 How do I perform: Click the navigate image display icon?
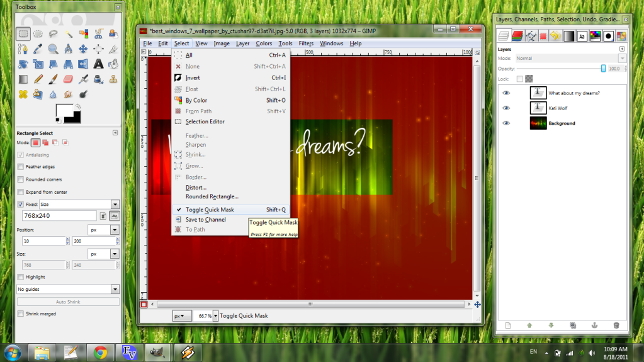(x=477, y=305)
